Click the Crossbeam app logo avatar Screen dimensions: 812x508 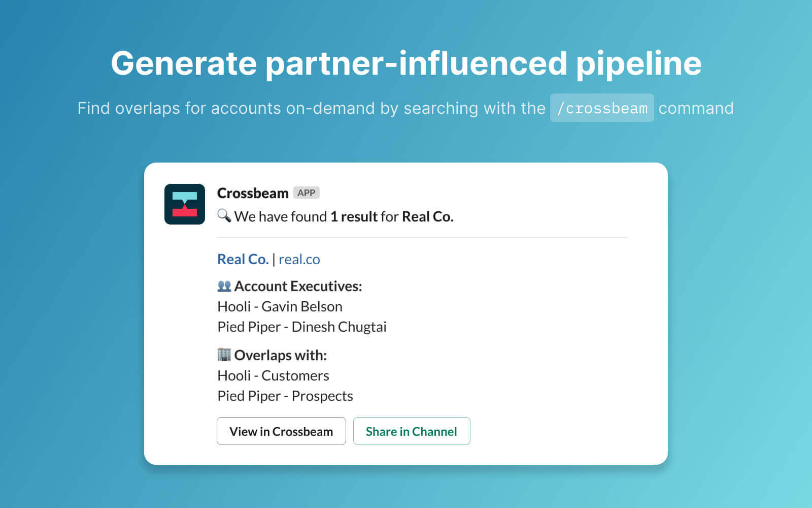(x=185, y=204)
